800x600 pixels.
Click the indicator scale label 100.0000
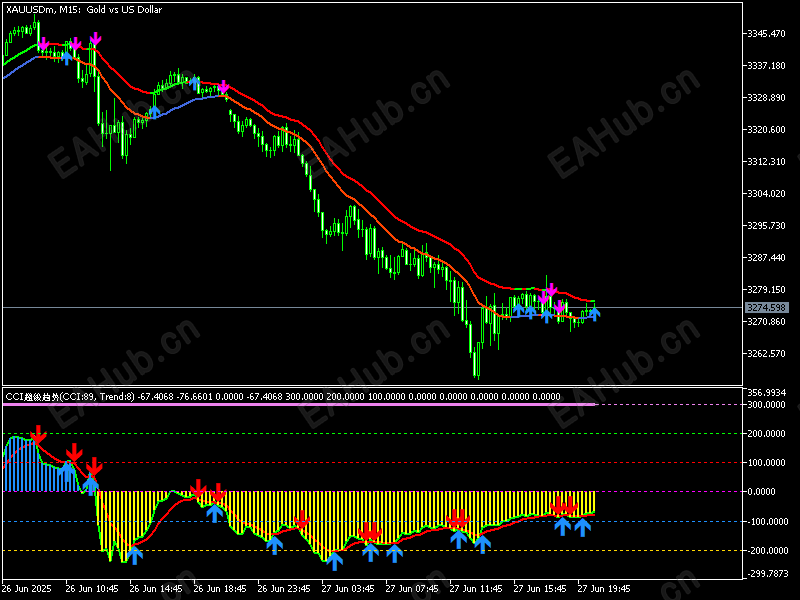(x=766, y=463)
